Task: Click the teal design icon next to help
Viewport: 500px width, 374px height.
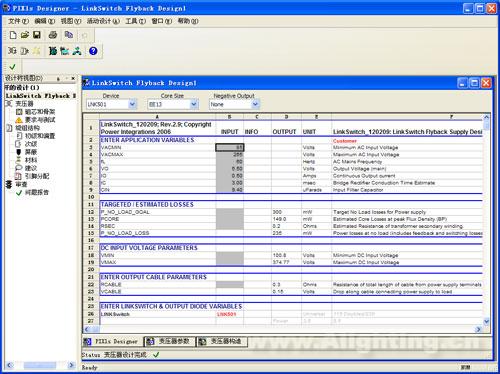Action: [x=77, y=51]
